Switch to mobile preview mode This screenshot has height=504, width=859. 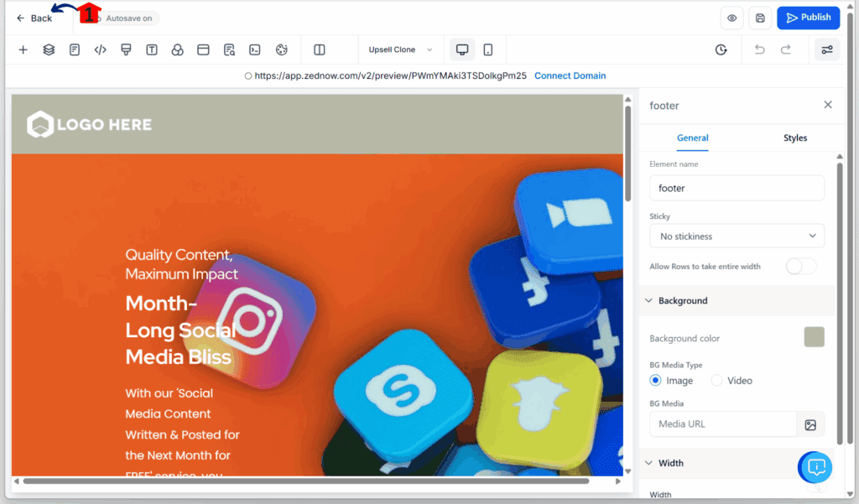488,49
